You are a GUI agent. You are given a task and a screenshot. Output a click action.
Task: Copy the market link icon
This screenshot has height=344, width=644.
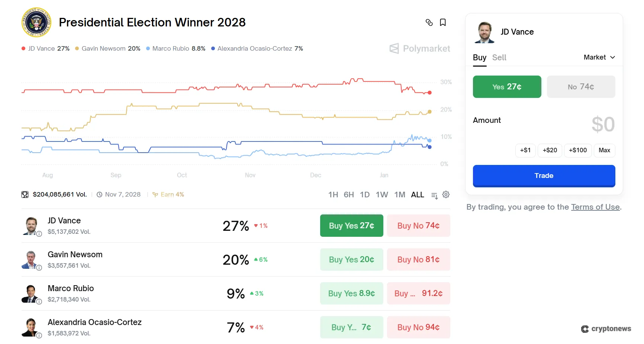pyautogui.click(x=429, y=22)
